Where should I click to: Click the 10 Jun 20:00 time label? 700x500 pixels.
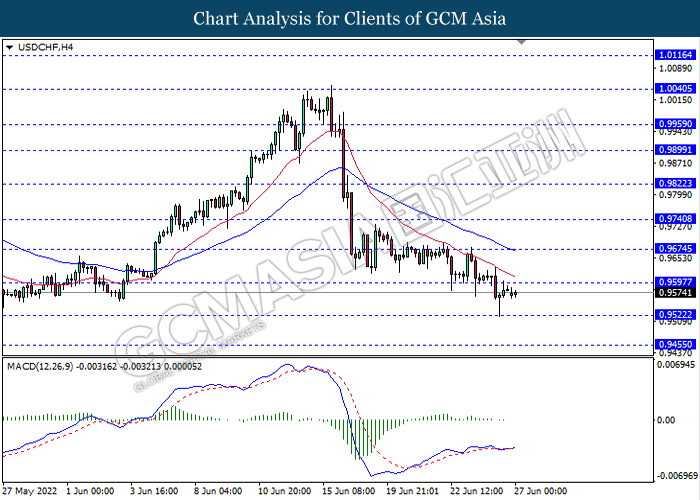click(284, 491)
